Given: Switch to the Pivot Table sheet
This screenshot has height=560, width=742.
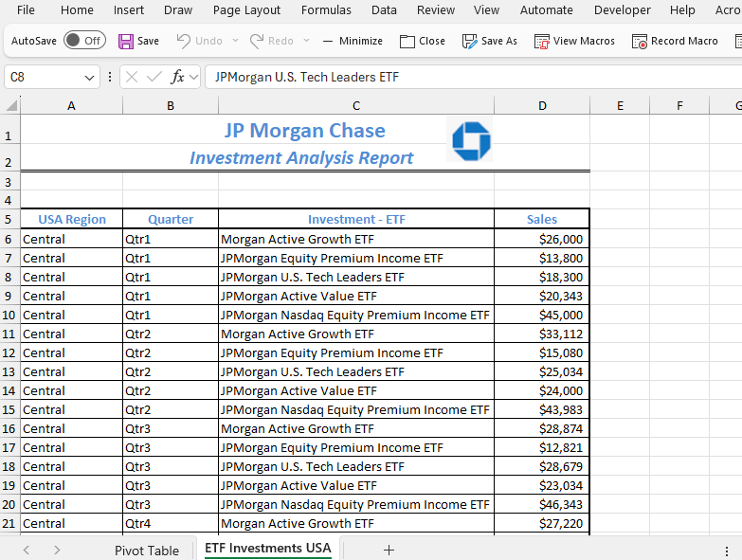Looking at the screenshot, I should (147, 550).
